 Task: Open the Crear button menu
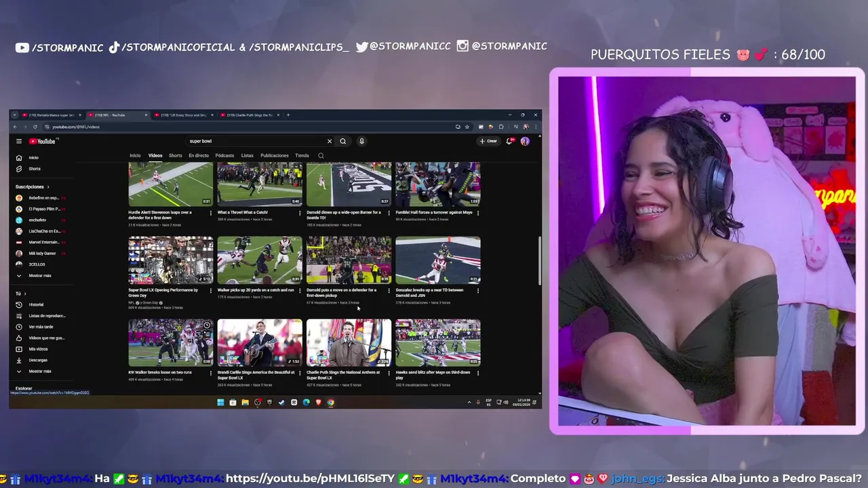[488, 141]
